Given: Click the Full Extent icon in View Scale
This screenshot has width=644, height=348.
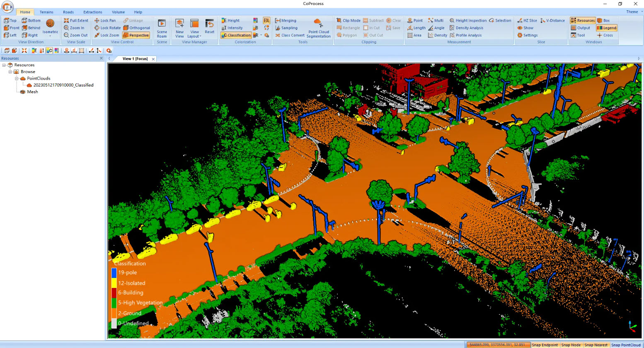Looking at the screenshot, I should [x=66, y=20].
